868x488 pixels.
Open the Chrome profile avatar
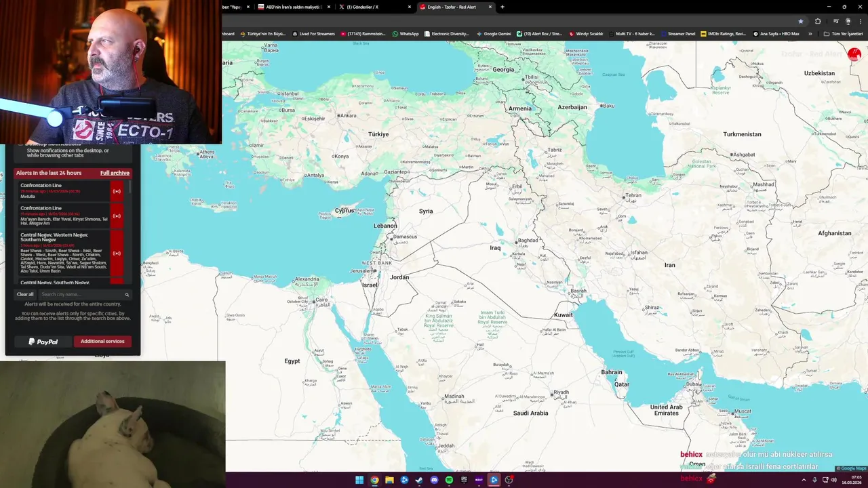tap(848, 21)
